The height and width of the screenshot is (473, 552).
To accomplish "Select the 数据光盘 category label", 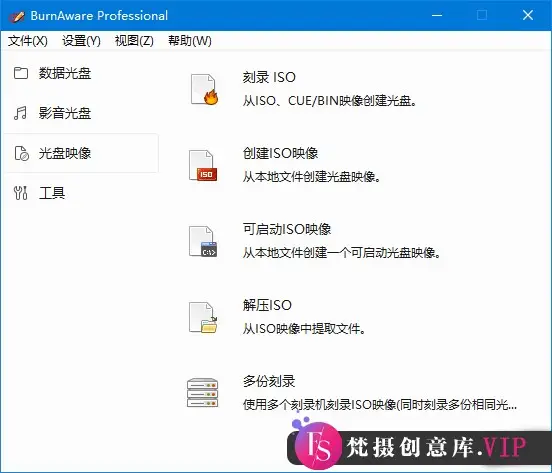I will coord(65,73).
